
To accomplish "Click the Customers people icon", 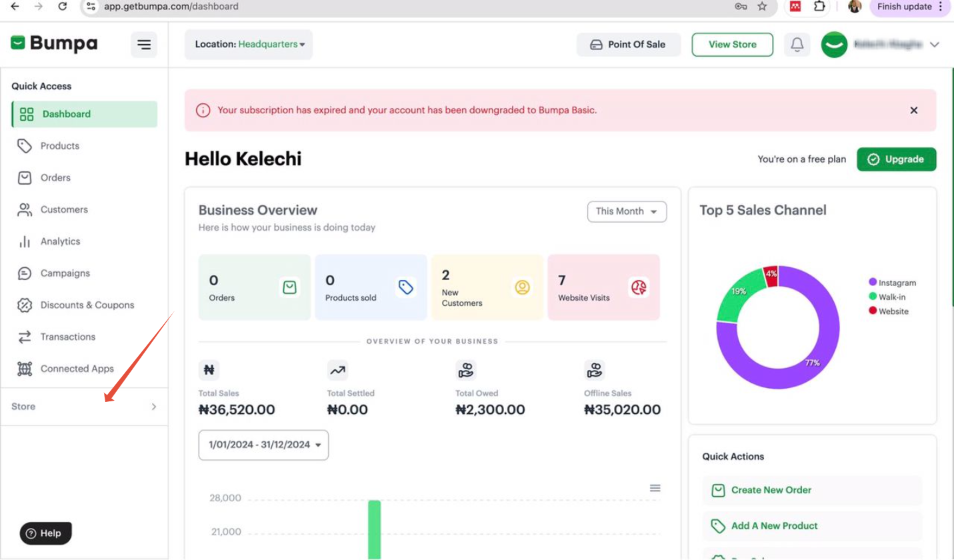I will pyautogui.click(x=25, y=210).
